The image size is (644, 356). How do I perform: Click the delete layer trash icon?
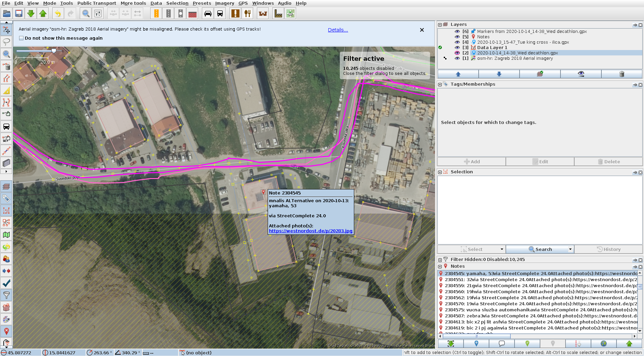tap(622, 74)
